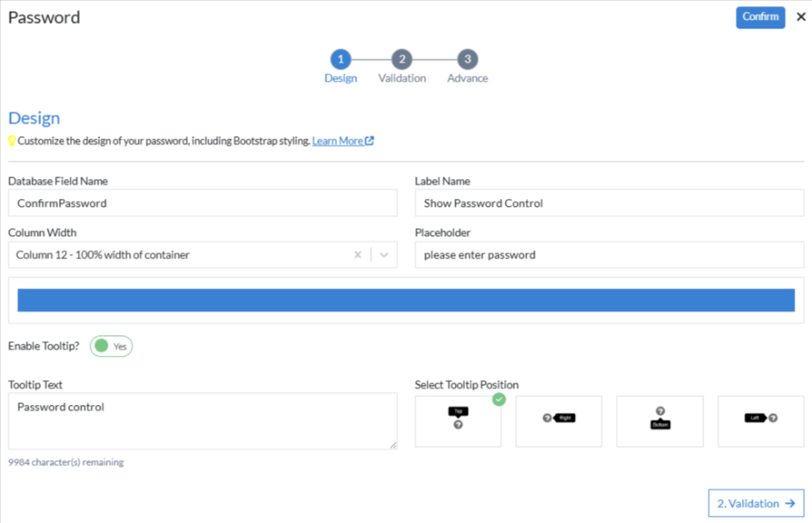Open the Learn More link

(x=337, y=140)
